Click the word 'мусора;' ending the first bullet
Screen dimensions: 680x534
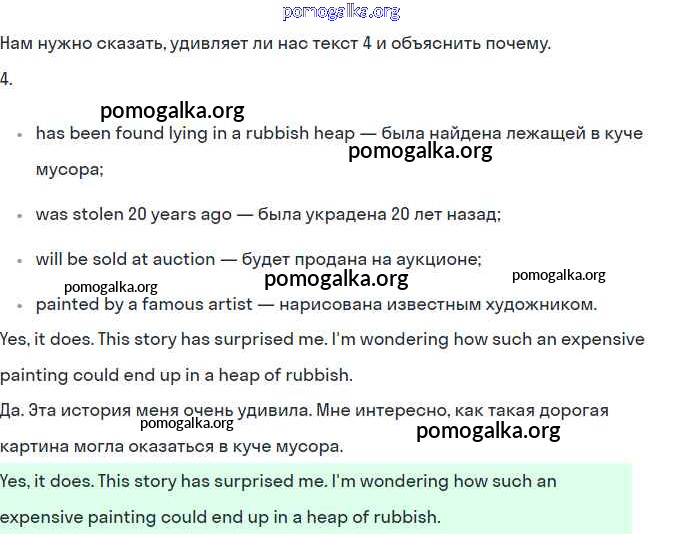(69, 170)
